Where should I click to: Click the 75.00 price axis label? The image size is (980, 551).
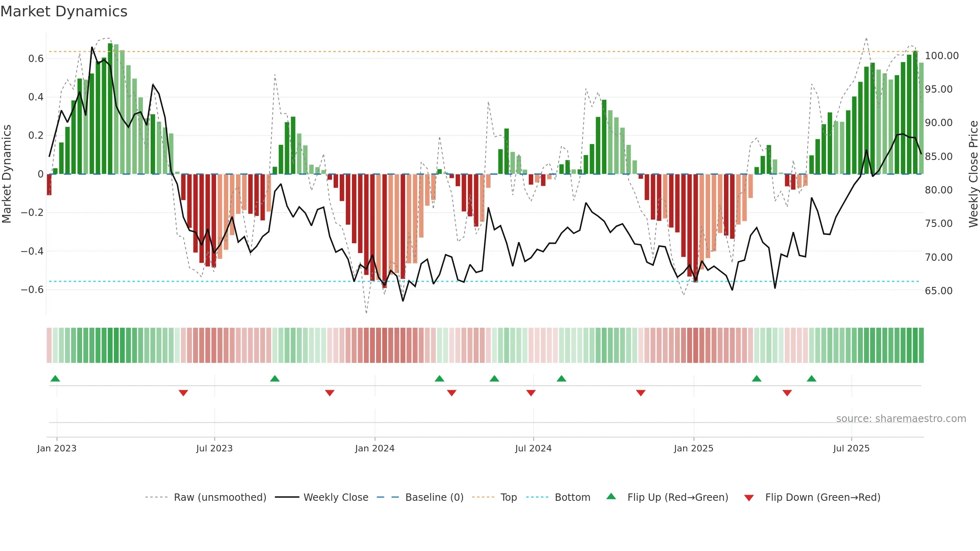click(939, 223)
